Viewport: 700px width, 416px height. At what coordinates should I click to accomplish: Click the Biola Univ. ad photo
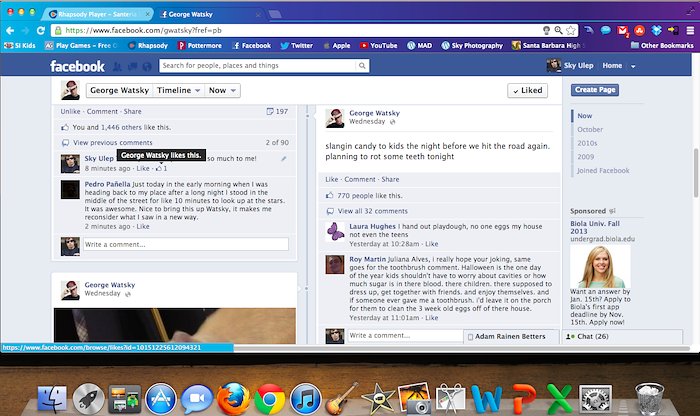tap(600, 267)
